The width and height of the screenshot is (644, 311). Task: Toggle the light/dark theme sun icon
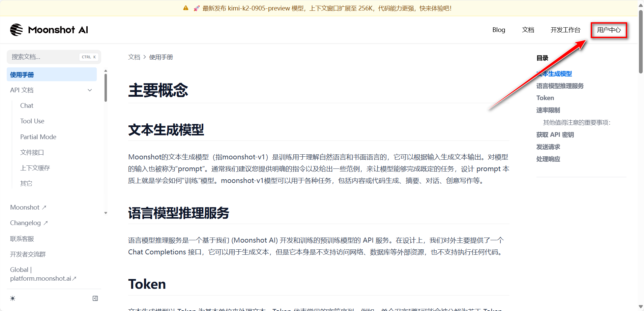pos(13,298)
